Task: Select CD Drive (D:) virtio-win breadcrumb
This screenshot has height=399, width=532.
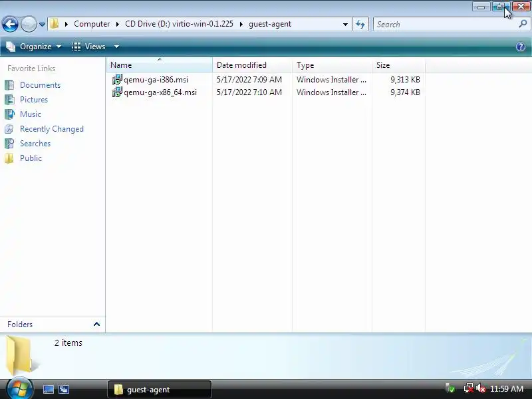Action: (x=179, y=24)
